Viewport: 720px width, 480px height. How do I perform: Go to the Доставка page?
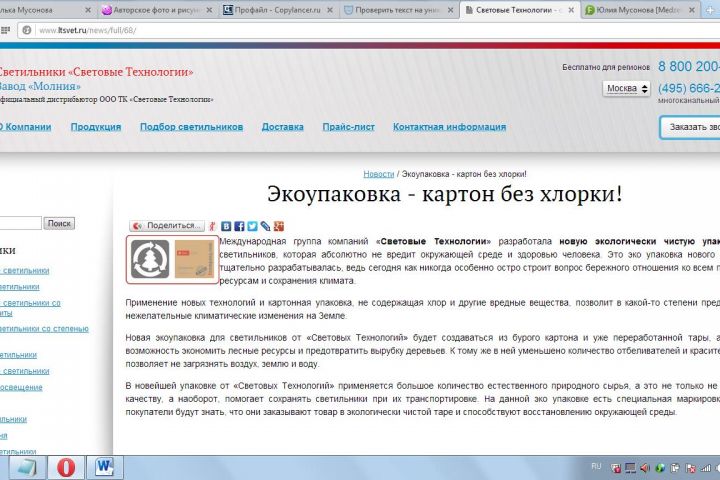click(x=282, y=127)
